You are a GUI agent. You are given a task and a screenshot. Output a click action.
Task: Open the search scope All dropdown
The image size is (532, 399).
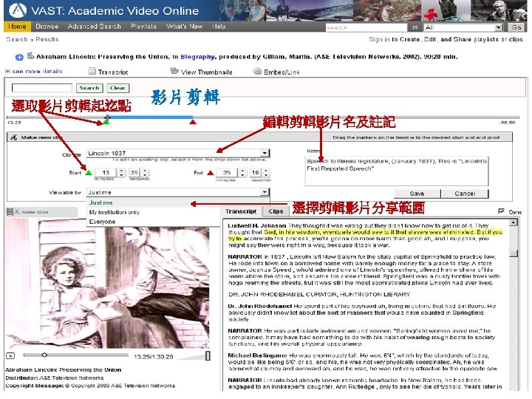498,27
